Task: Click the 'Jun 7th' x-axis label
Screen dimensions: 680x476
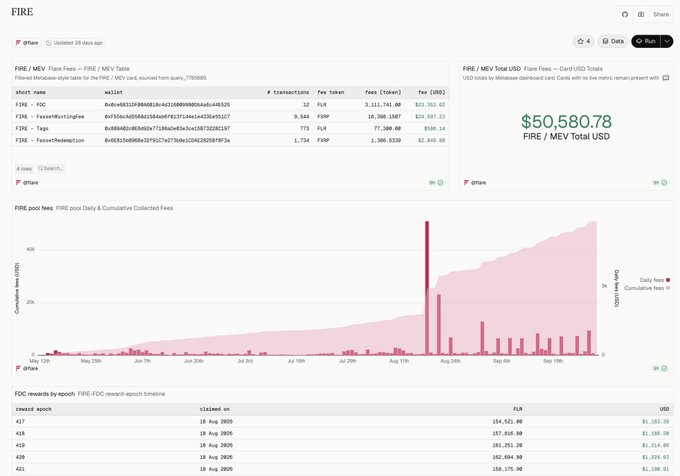Action: click(142, 361)
